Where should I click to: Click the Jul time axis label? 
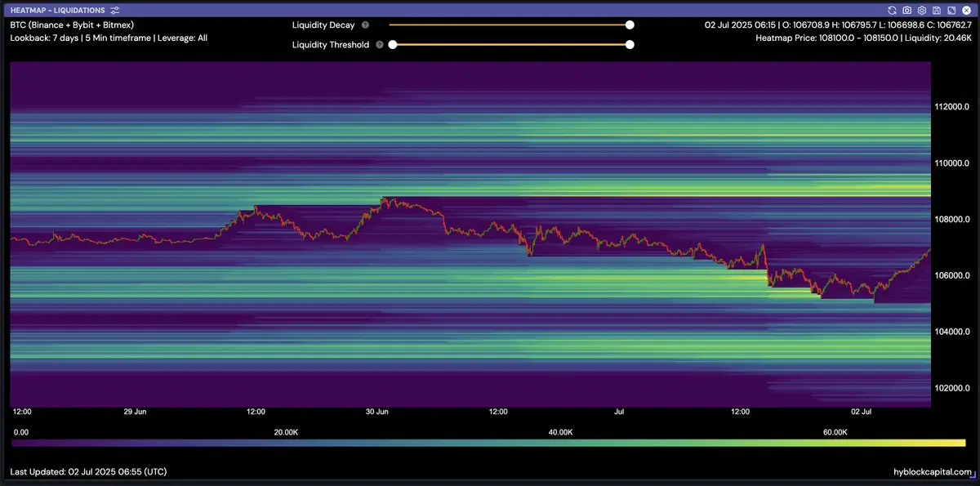point(618,412)
